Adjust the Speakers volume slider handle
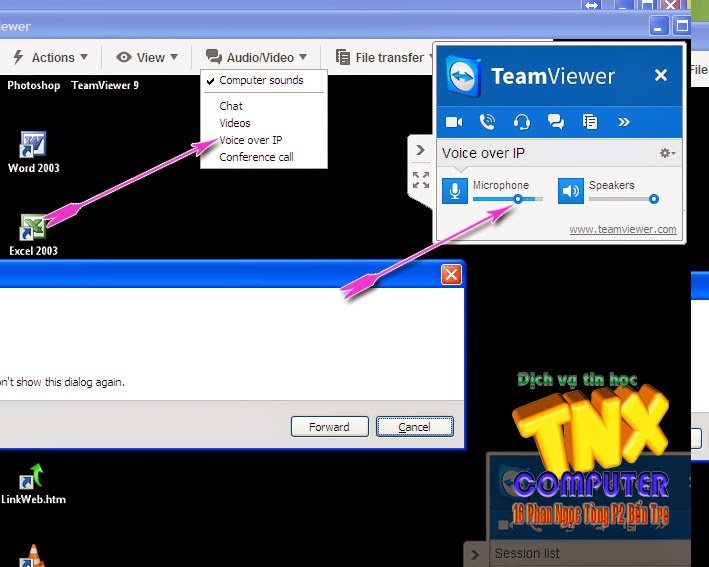The image size is (709, 567). (x=653, y=198)
